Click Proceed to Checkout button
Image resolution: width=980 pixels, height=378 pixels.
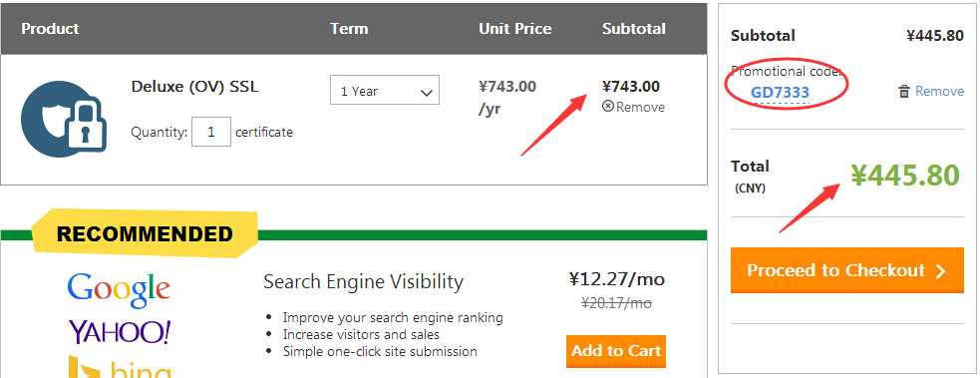click(x=846, y=270)
